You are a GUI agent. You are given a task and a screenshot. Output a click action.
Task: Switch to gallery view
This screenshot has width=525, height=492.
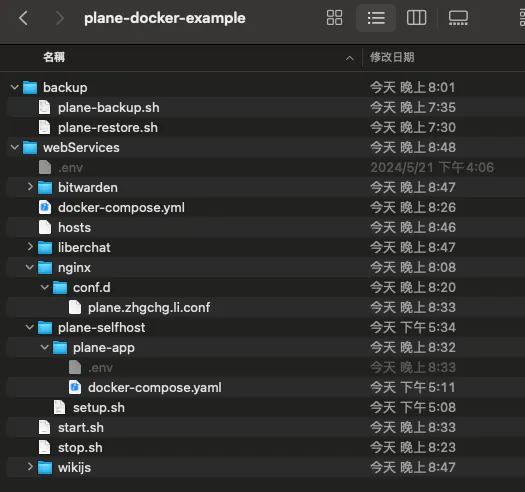(458, 18)
